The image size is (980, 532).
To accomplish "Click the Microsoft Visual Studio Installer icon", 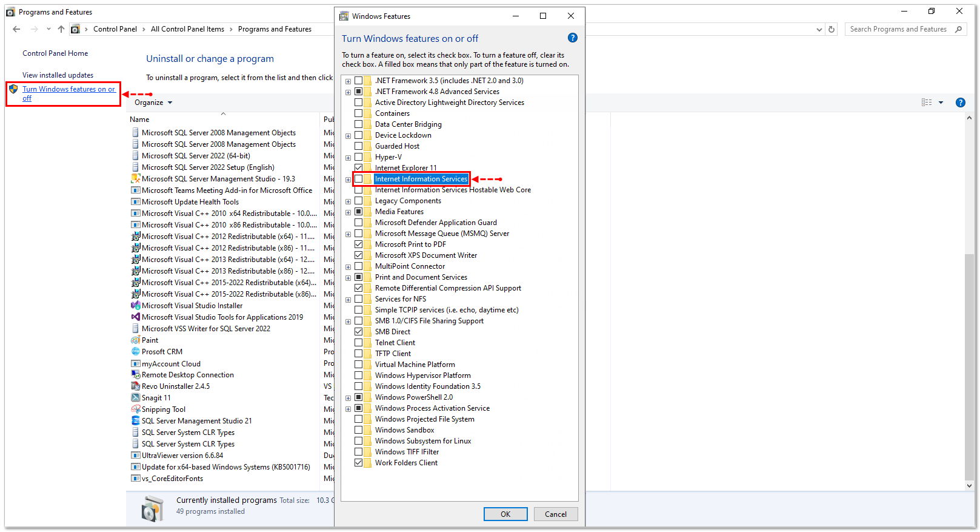I will click(x=136, y=306).
